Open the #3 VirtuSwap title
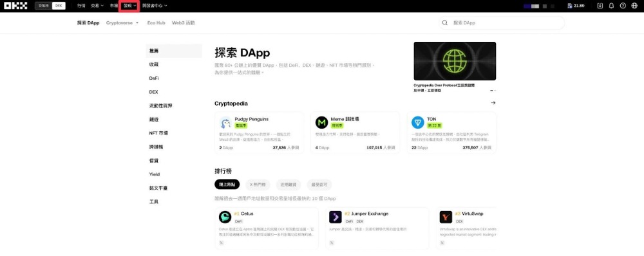 point(469,214)
